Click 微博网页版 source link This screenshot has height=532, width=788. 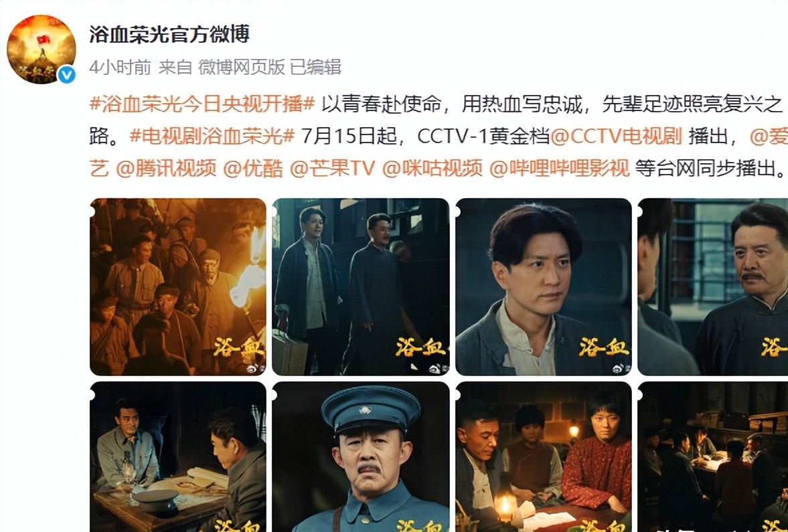(242, 67)
